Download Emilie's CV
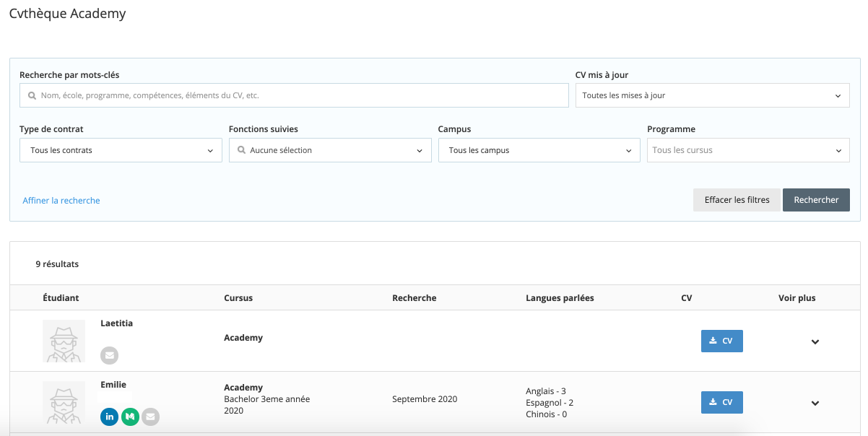 pos(721,402)
